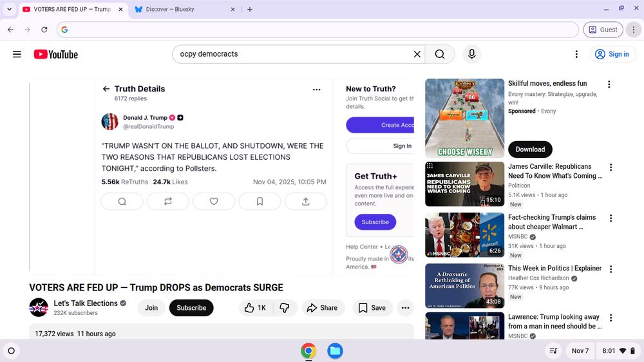Play James Carville Republicans thumbnail
The height and width of the screenshot is (362, 644).
tap(464, 184)
